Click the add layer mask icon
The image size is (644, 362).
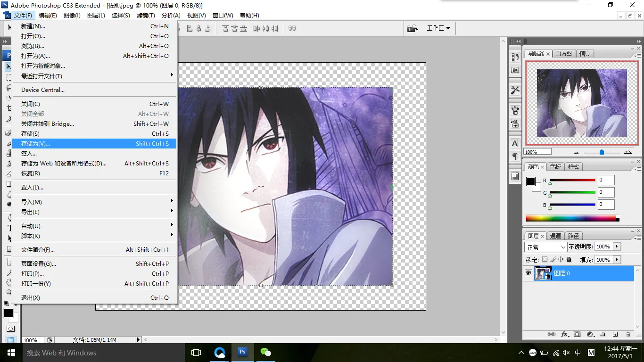[577, 334]
